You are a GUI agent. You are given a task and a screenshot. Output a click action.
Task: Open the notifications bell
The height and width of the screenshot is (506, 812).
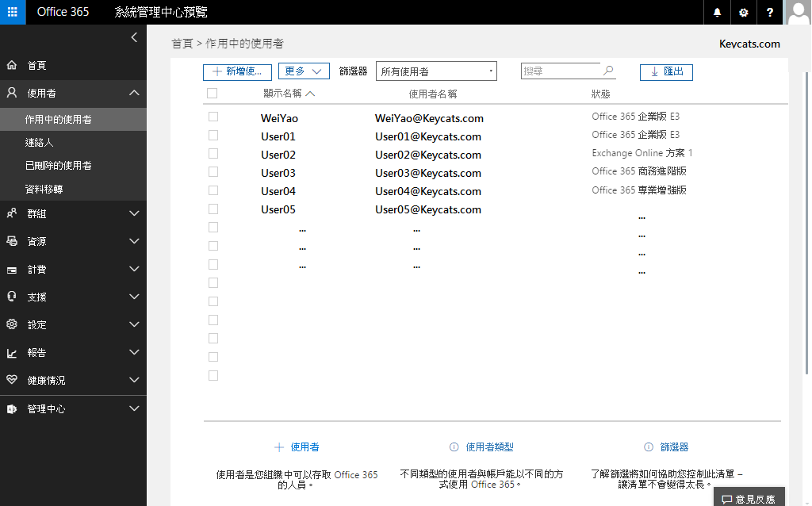click(x=717, y=12)
